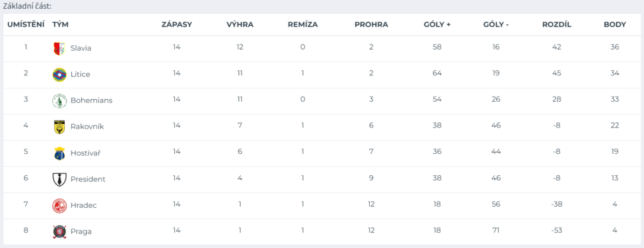644x248 pixels.
Task: Sort by the VÝHRA column header
Action: (x=240, y=24)
